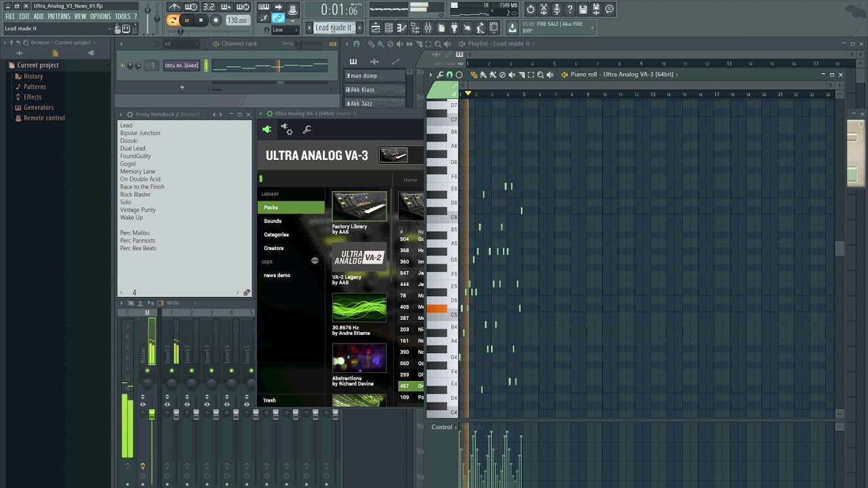Toggle the 3.2 countdown before recording

tap(209, 7)
